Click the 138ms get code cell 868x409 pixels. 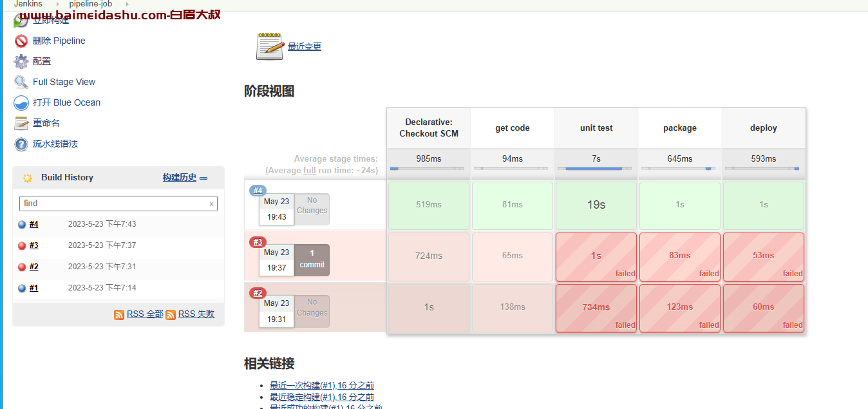513,308
